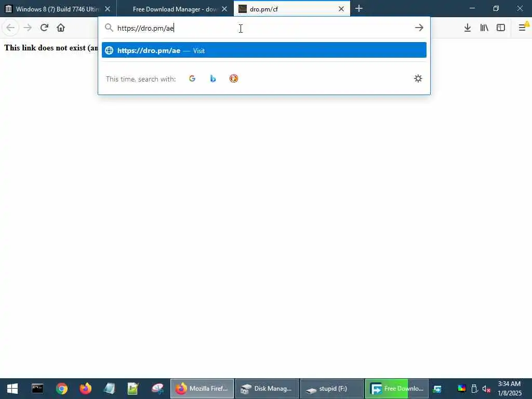This screenshot has height=399, width=532.
Task: Search this time with Bing
Action: [x=212, y=79]
